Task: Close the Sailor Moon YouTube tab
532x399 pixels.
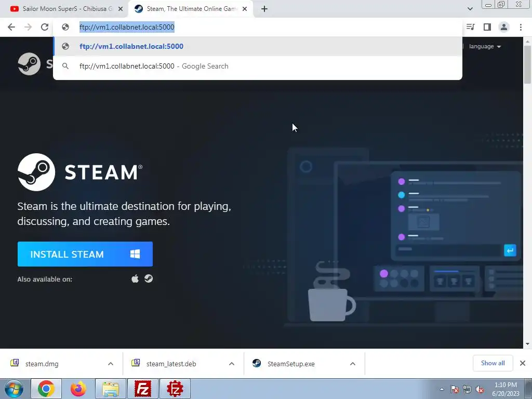Action: click(121, 9)
